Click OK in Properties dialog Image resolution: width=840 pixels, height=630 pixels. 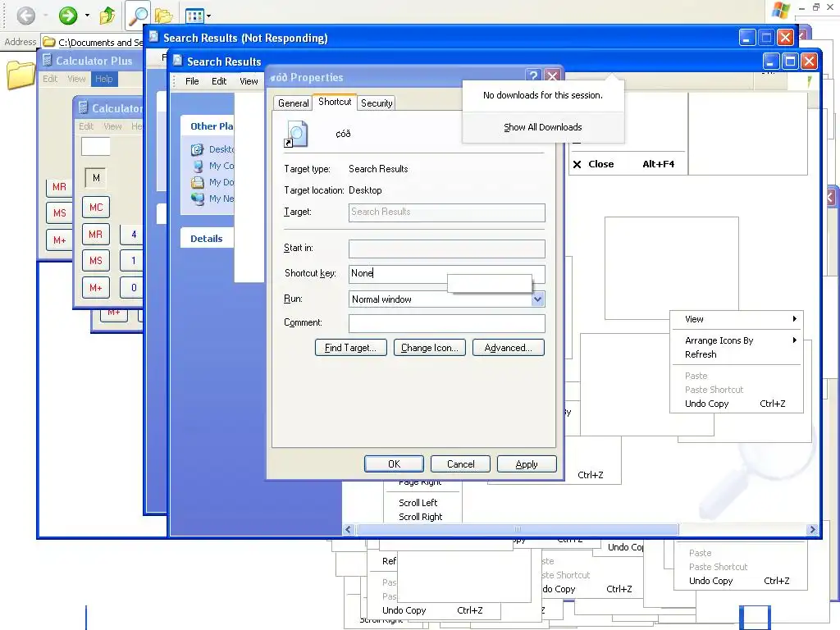(394, 464)
